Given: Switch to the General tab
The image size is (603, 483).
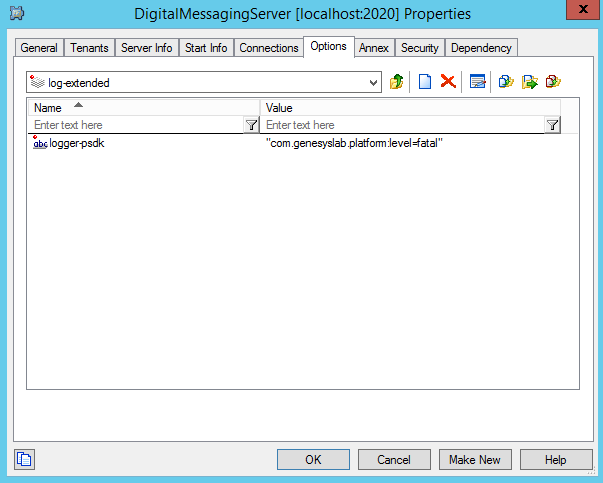Looking at the screenshot, I should 39,48.
